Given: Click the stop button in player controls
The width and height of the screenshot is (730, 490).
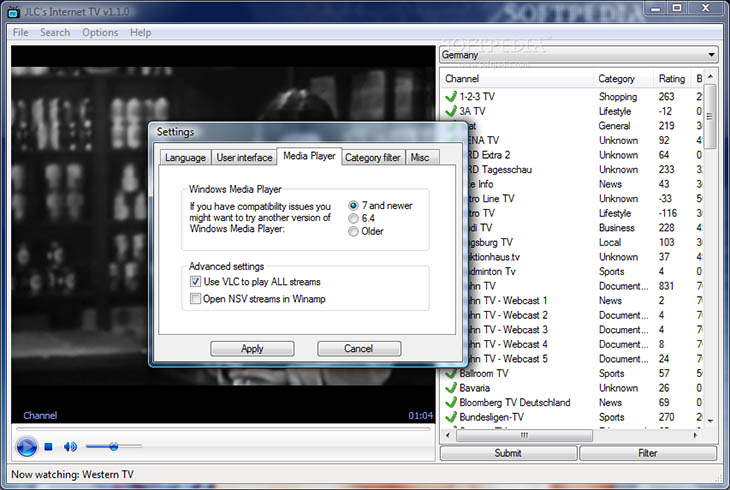Looking at the screenshot, I should tap(48, 447).
